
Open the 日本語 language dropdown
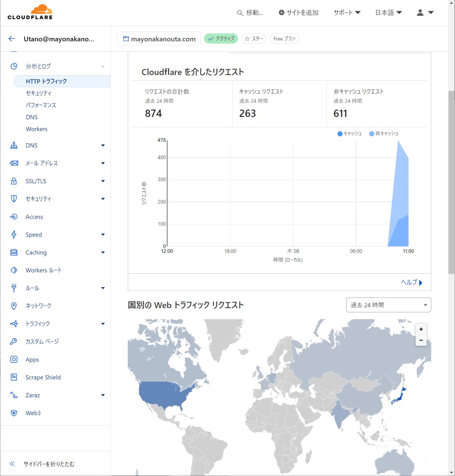point(389,13)
